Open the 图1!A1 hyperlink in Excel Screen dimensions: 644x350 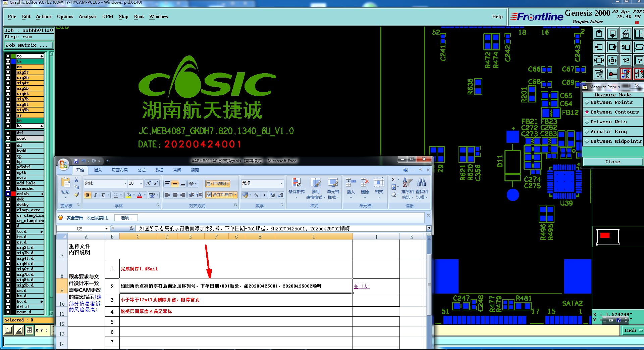[x=362, y=287]
